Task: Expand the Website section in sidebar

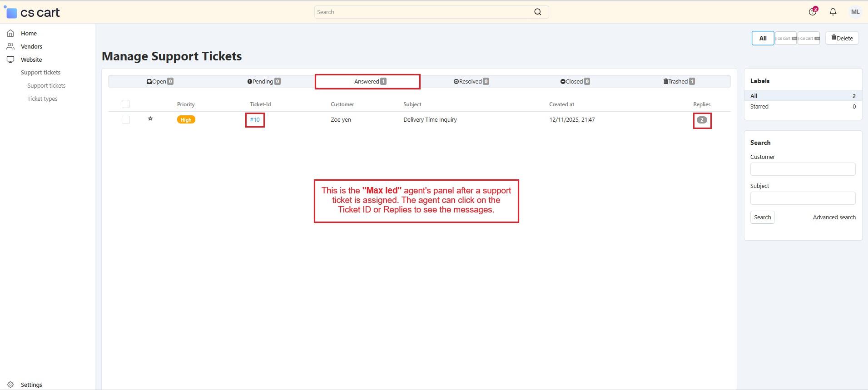Action: 31,59
